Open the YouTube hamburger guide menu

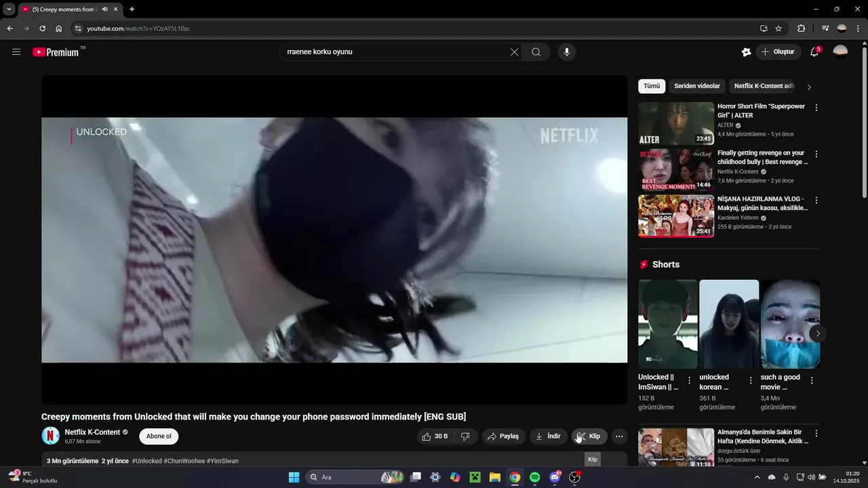pyautogui.click(x=16, y=52)
